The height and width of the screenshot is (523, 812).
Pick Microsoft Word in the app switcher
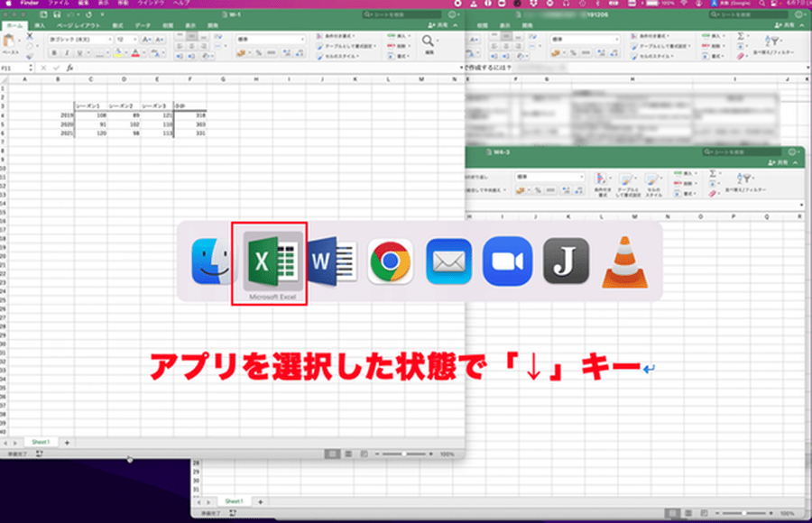[332, 261]
